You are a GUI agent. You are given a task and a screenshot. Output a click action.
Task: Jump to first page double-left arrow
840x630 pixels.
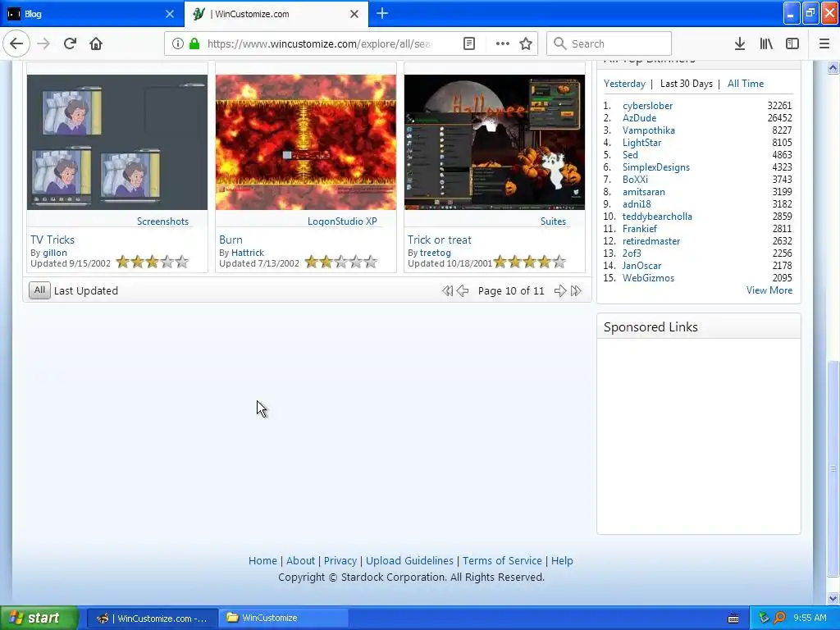(x=447, y=291)
